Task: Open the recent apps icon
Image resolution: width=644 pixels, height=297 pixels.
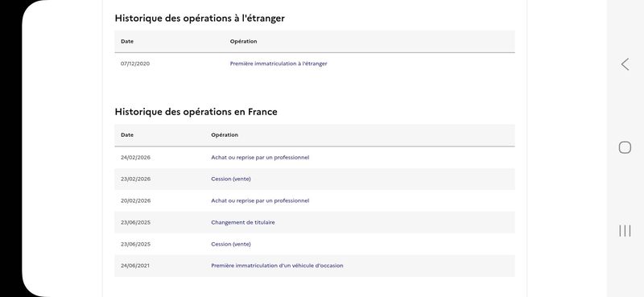Action: coord(625,231)
